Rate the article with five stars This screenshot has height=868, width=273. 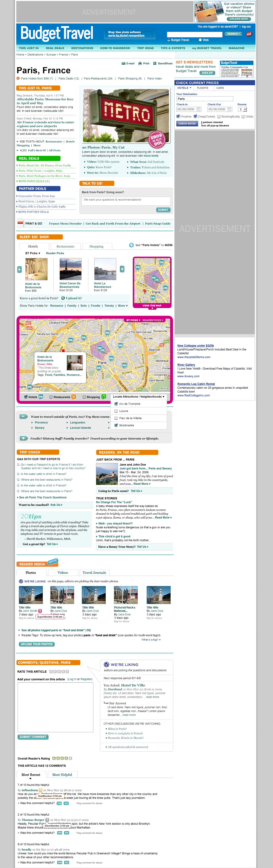[67, 671]
